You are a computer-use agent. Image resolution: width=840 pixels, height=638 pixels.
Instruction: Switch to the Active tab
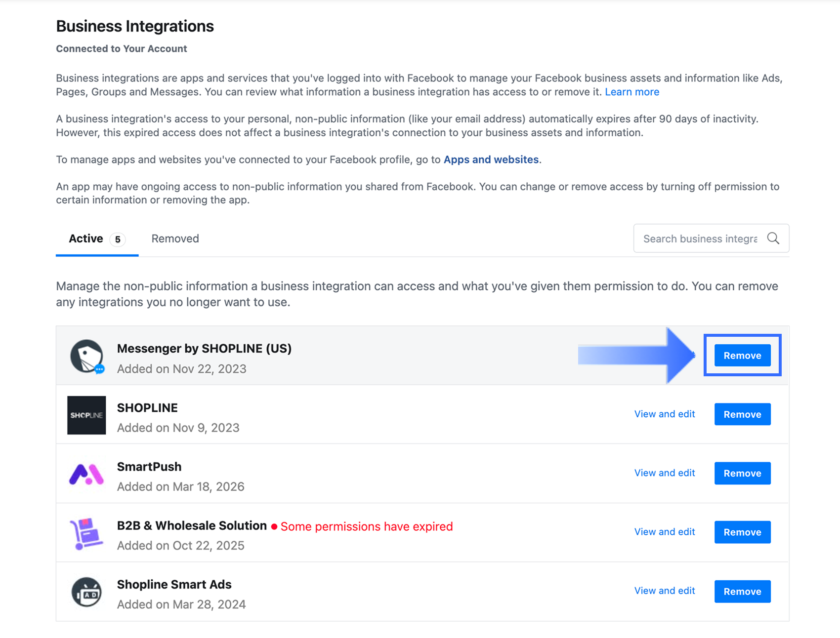click(97, 239)
